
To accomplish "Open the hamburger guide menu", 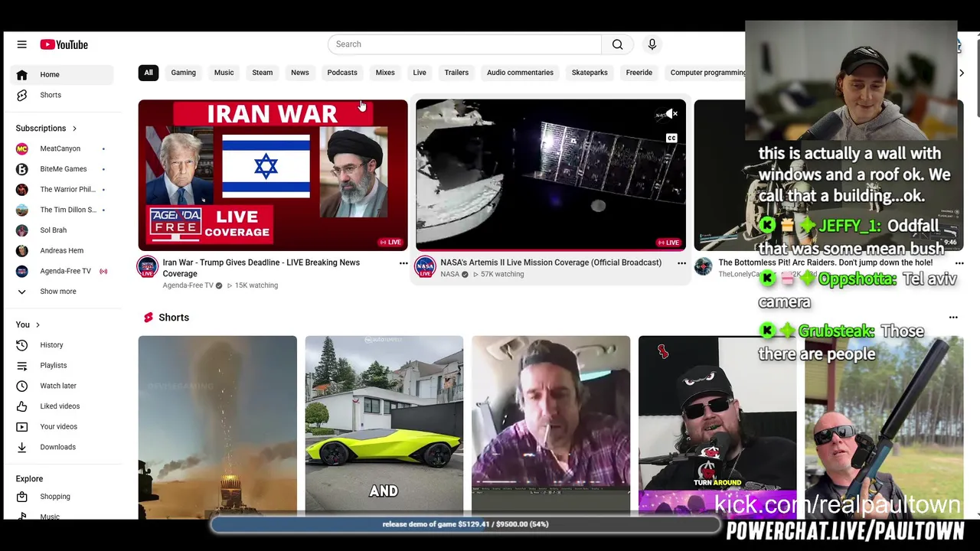I will coord(21,44).
